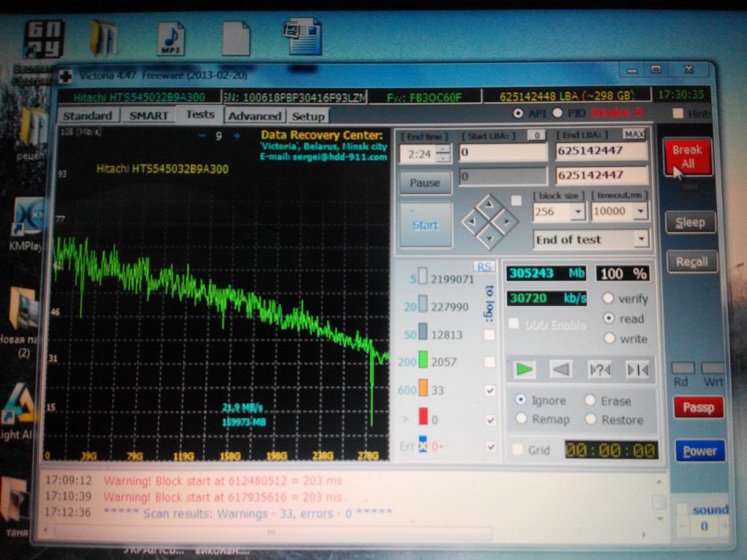Toggle the log checkbox for 600 ms blocks
747x560 pixels.
(489, 391)
